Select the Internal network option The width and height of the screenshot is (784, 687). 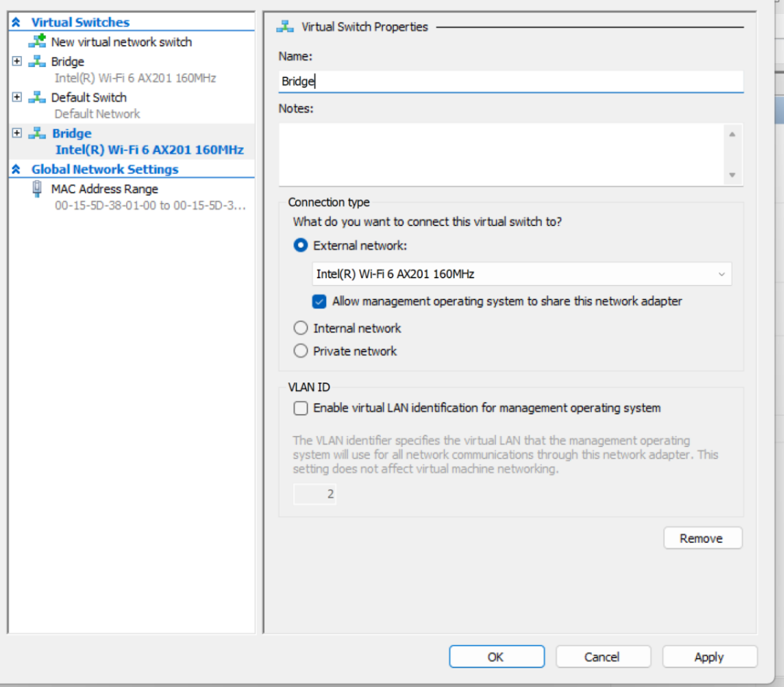click(301, 328)
